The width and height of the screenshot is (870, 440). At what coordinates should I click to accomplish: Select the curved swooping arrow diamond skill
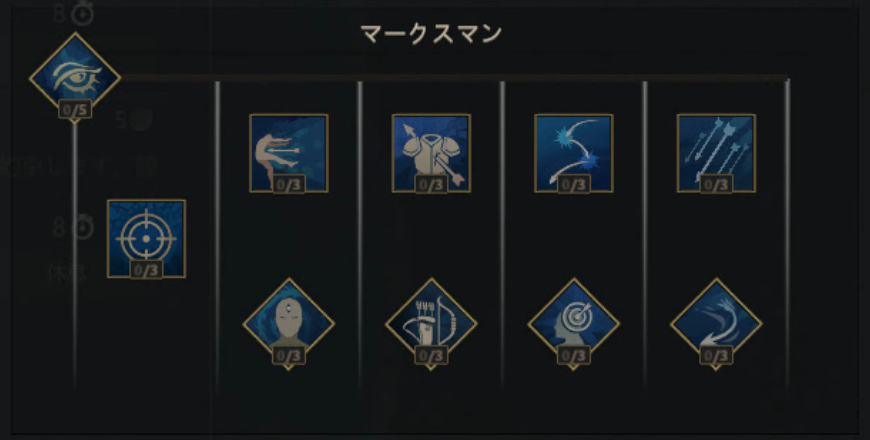pyautogui.click(x=716, y=323)
